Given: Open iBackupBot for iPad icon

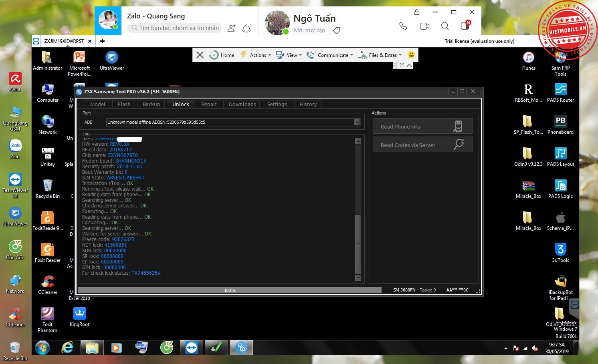Looking at the screenshot, I should tap(560, 288).
